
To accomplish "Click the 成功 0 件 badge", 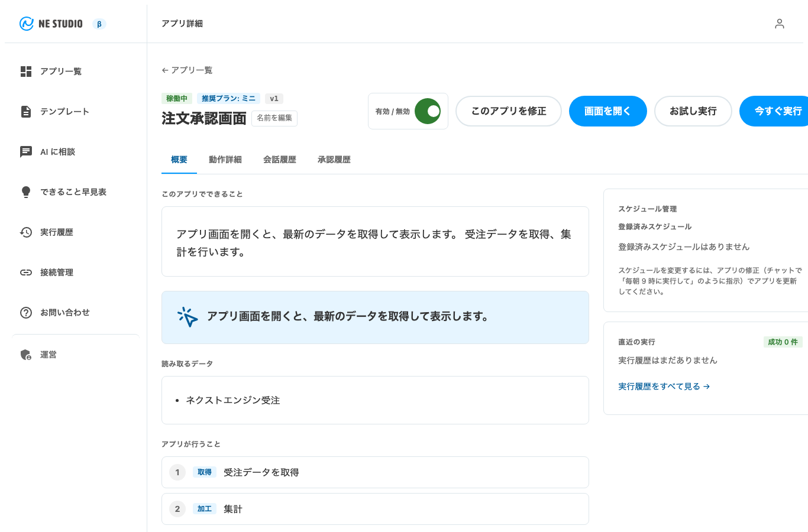I will [783, 342].
